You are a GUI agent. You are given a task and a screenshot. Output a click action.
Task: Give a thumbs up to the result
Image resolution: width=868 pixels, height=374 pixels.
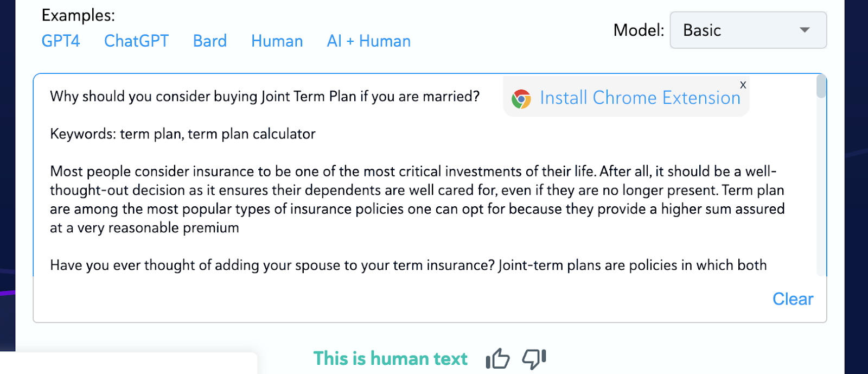coord(497,359)
